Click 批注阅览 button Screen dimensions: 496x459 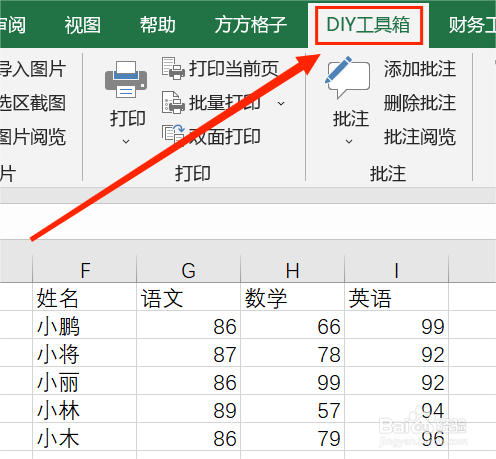[420, 137]
